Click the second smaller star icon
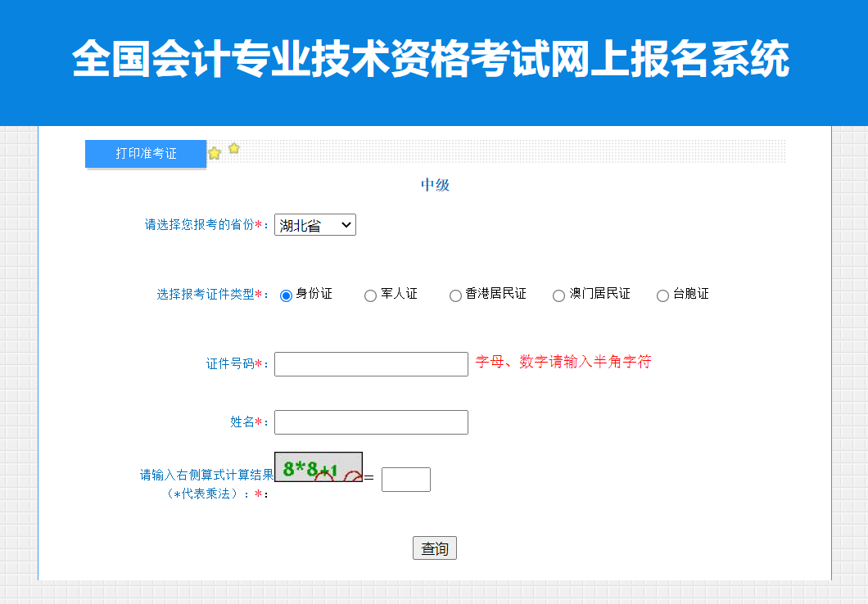 (x=233, y=148)
